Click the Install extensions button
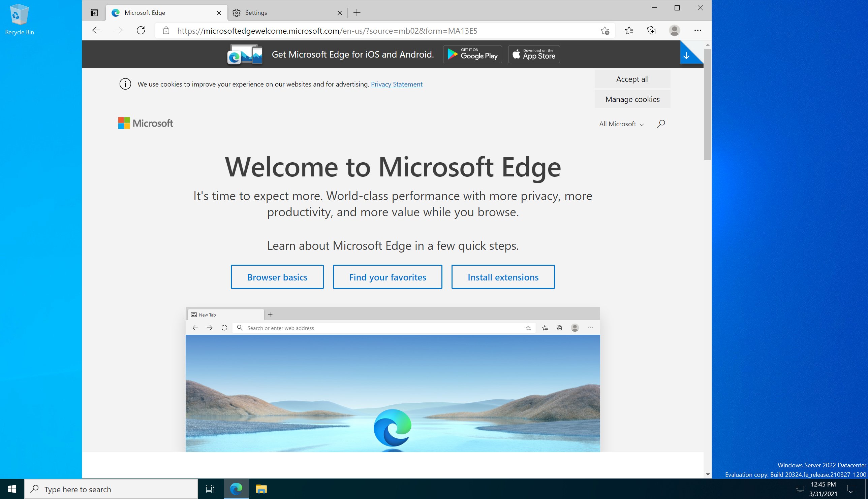The image size is (868, 499). click(x=503, y=277)
